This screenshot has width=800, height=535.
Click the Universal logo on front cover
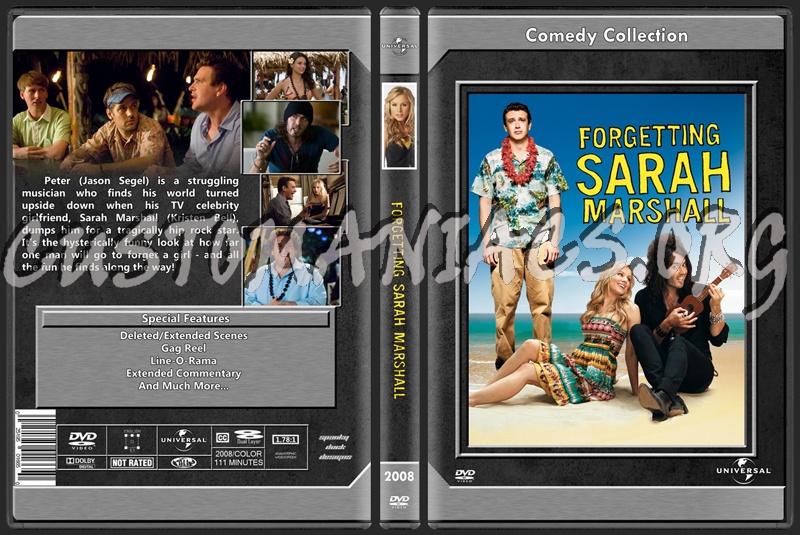tap(744, 472)
